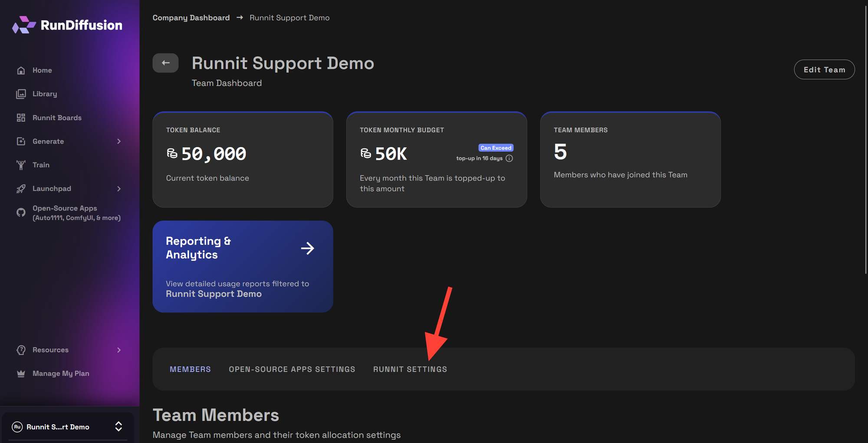This screenshot has height=443, width=868.
Task: Click the 'top-up in 16 days' text
Action: click(479, 158)
